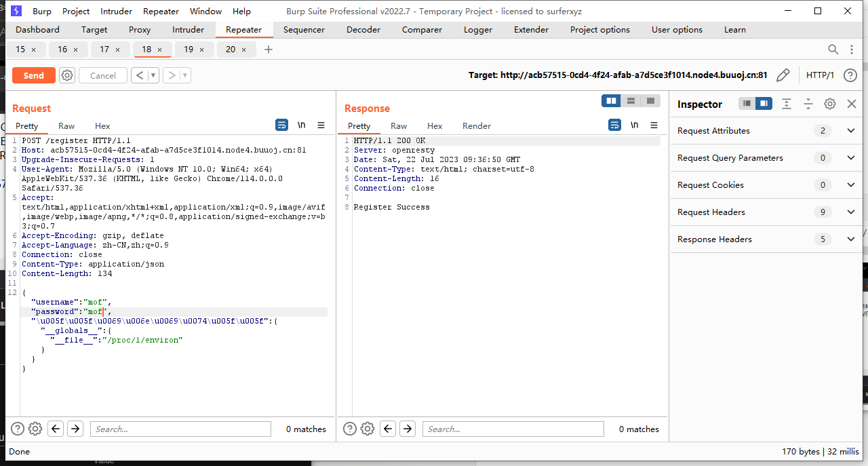
Task: Click the HTTP/1 protocol selector
Action: pos(820,75)
